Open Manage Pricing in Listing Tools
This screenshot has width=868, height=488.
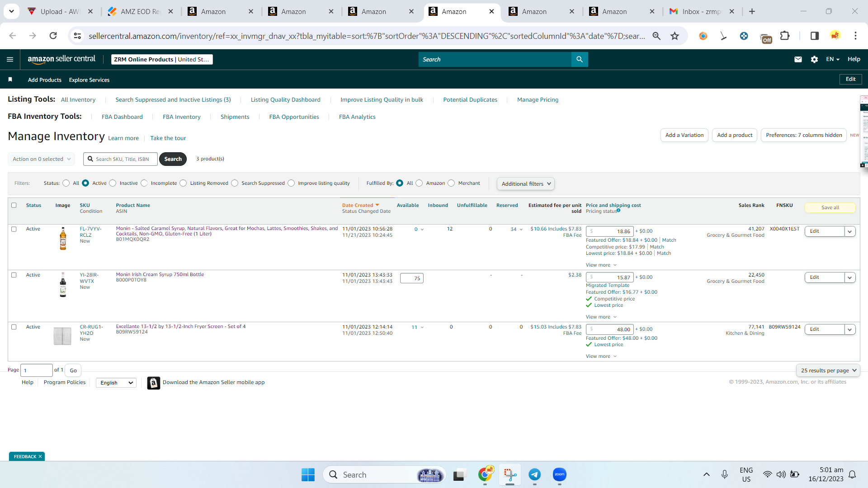pyautogui.click(x=538, y=100)
